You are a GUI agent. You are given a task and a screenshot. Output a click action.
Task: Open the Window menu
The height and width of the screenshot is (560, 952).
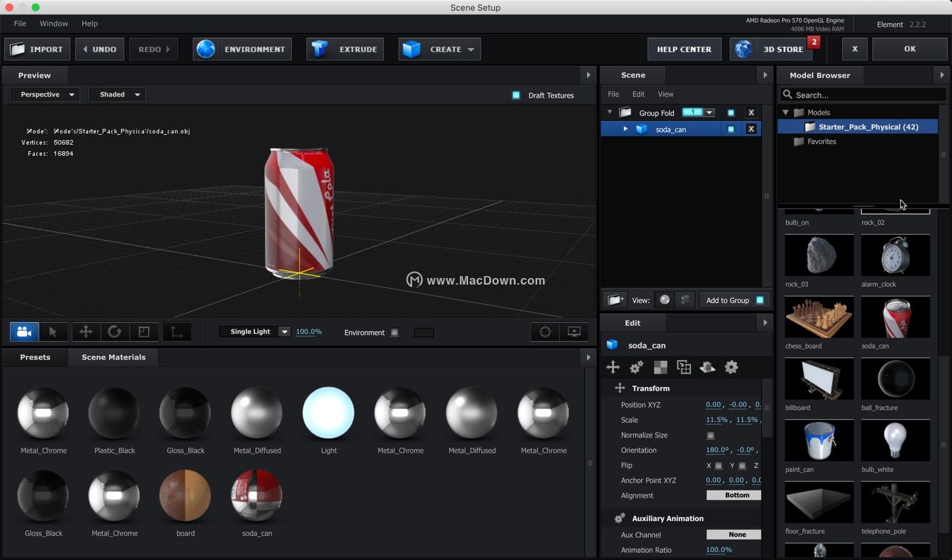click(54, 24)
